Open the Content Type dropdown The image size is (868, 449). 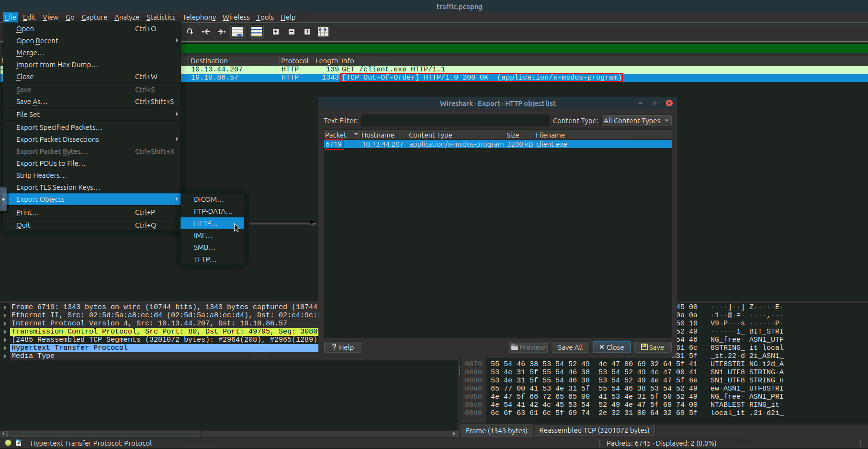pyautogui.click(x=636, y=121)
